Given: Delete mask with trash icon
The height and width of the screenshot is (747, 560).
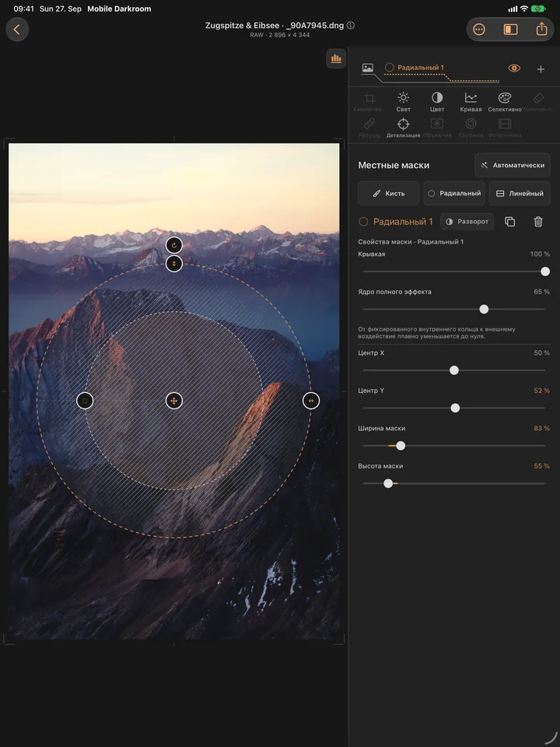Looking at the screenshot, I should coord(538,222).
